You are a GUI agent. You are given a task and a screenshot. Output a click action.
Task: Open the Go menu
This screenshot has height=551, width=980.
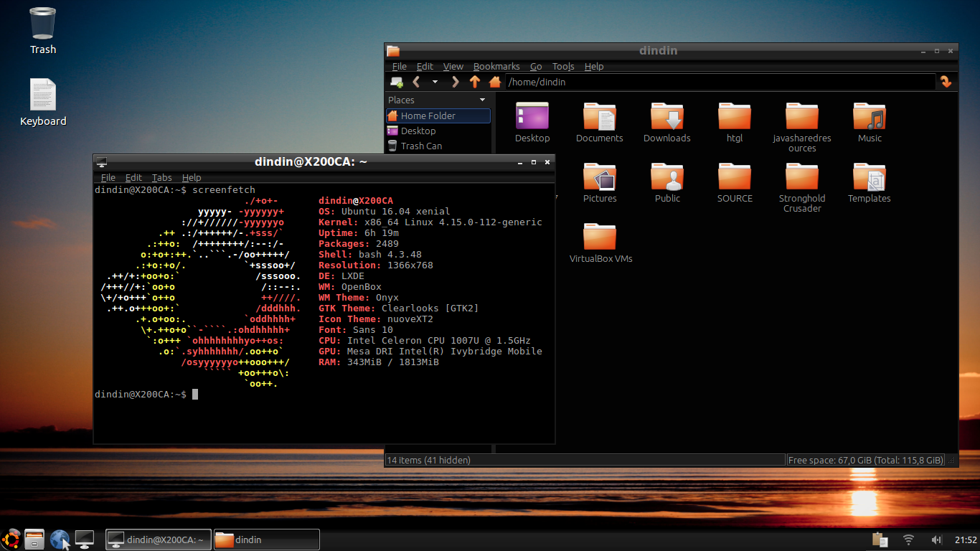[x=536, y=66]
